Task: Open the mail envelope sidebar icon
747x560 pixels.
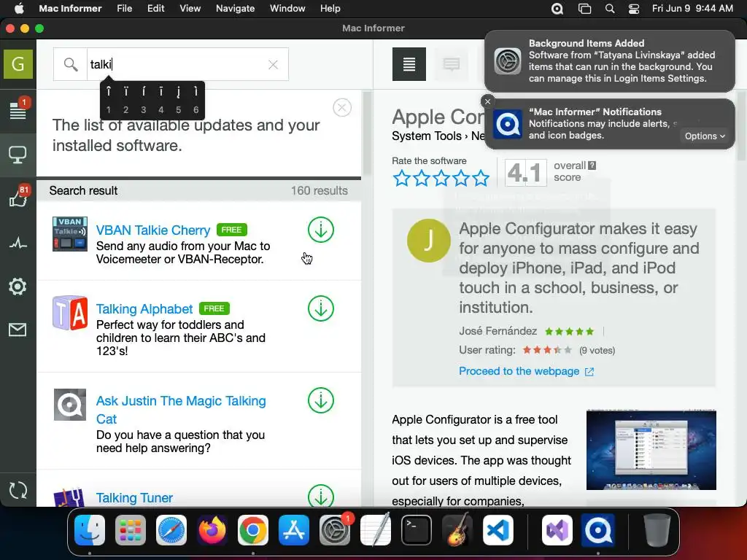Action: pyautogui.click(x=18, y=330)
